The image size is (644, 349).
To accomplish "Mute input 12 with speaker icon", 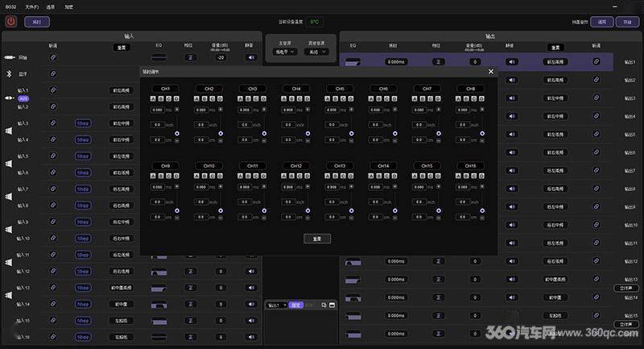I will (x=251, y=272).
